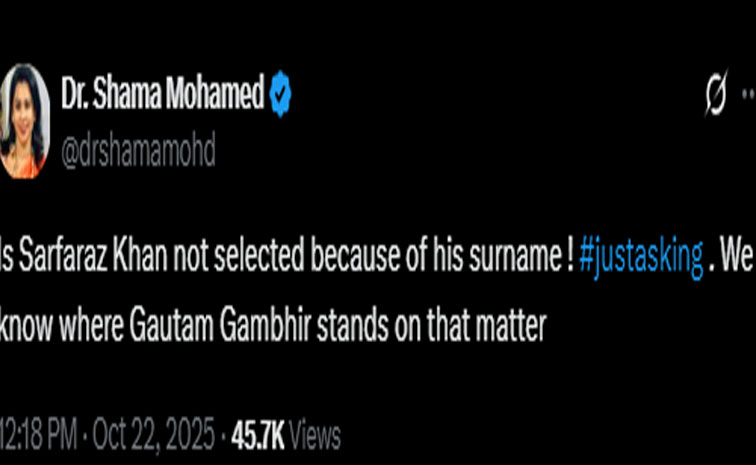The image size is (756, 465).
Task: Click the word 'know' starting second line
Action: coord(24,328)
